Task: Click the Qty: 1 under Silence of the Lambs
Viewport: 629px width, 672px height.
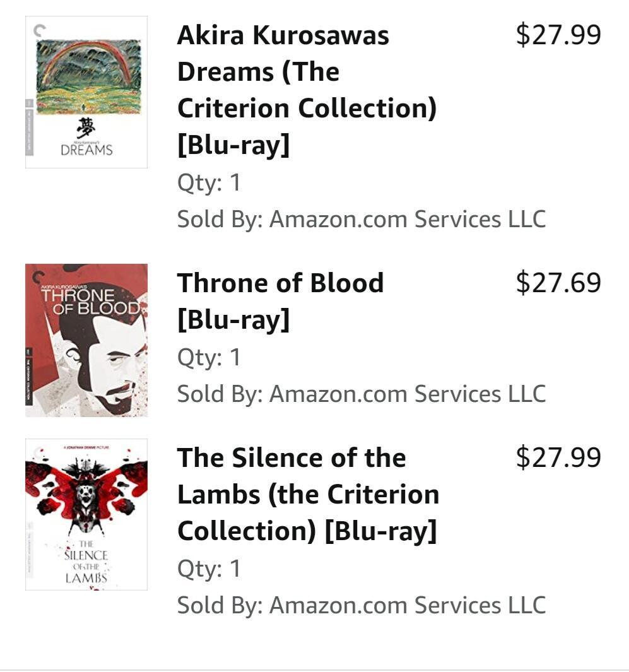Action: (x=209, y=569)
